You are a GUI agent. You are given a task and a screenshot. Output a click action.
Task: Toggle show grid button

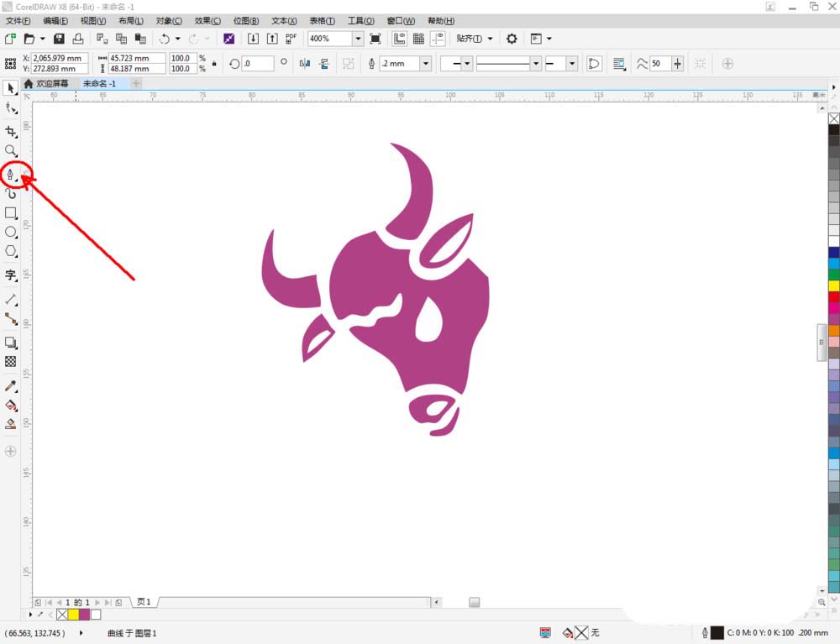click(418, 39)
